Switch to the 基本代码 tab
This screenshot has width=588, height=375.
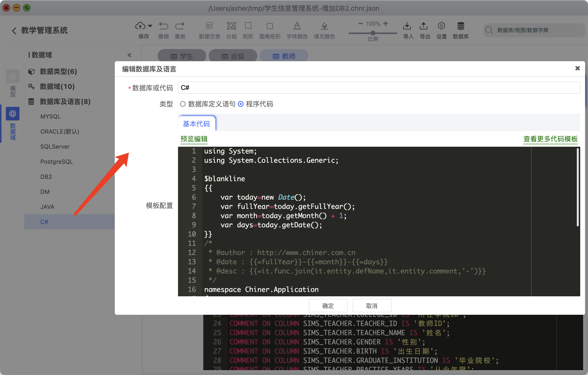196,124
